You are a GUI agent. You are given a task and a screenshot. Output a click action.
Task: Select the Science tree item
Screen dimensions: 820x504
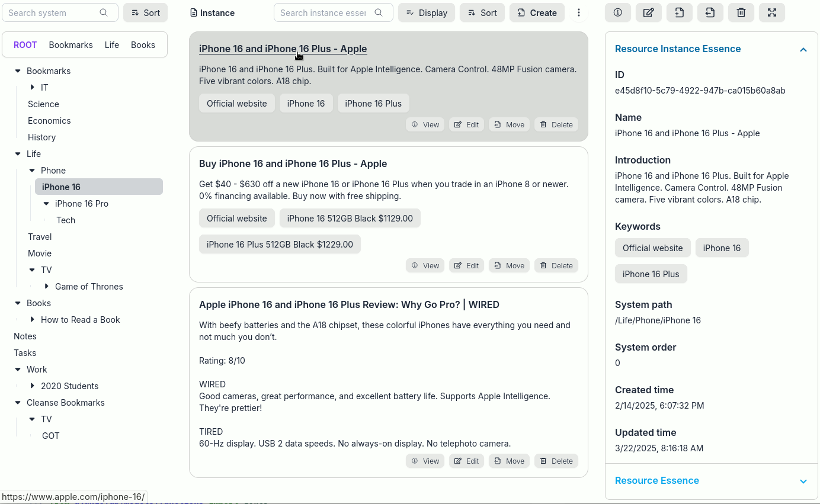tap(43, 104)
